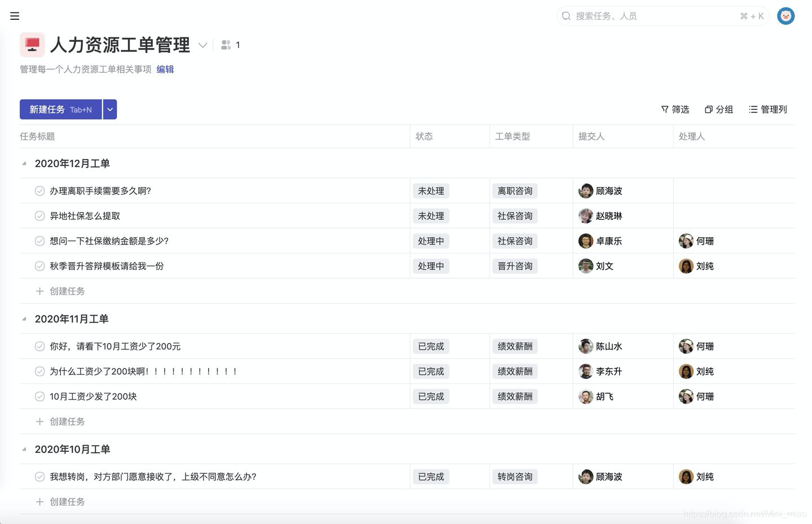Screen dimensions: 812x524
Task: Check off the 异地社保怎么提取 task
Action: pos(39,215)
